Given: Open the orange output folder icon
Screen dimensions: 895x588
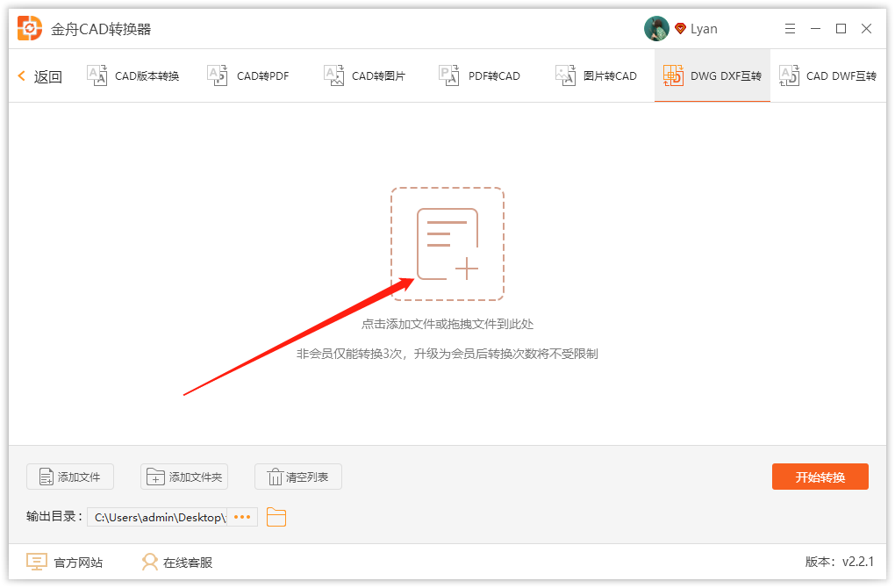Looking at the screenshot, I should (x=276, y=517).
